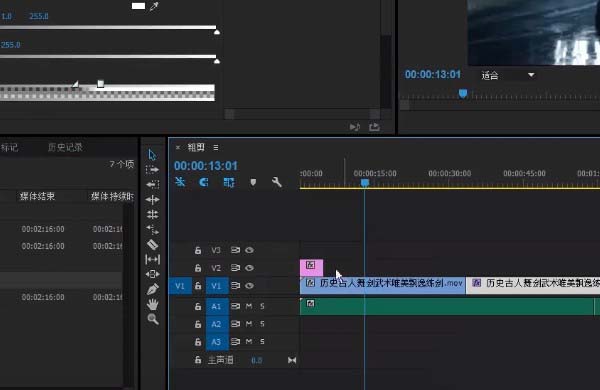This screenshot has height=390, width=600.
Task: Toggle lock on V3 track
Action: coord(198,250)
